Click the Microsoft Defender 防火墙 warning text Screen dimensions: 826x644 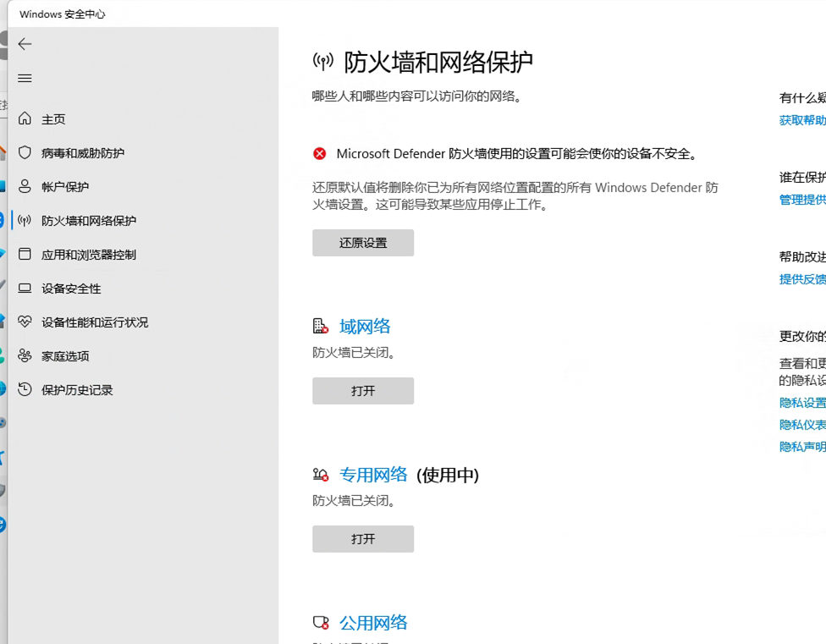(517, 154)
